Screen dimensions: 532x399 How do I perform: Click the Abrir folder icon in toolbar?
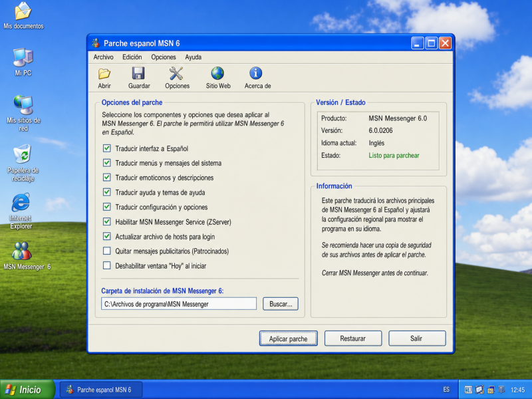pos(104,73)
